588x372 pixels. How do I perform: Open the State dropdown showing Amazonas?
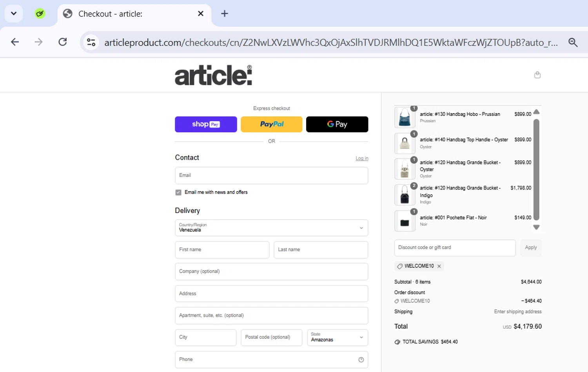(x=338, y=337)
